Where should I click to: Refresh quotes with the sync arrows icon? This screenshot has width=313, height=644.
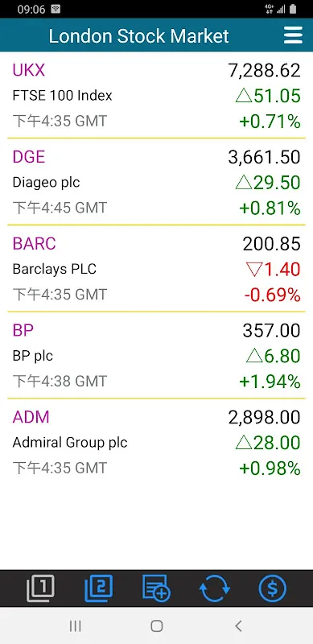(214, 588)
